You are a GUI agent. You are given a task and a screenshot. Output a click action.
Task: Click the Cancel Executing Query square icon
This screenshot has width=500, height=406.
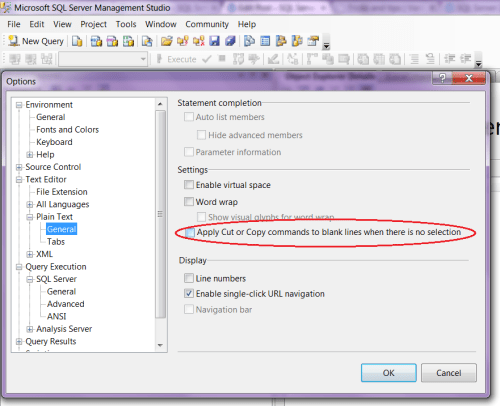point(222,59)
